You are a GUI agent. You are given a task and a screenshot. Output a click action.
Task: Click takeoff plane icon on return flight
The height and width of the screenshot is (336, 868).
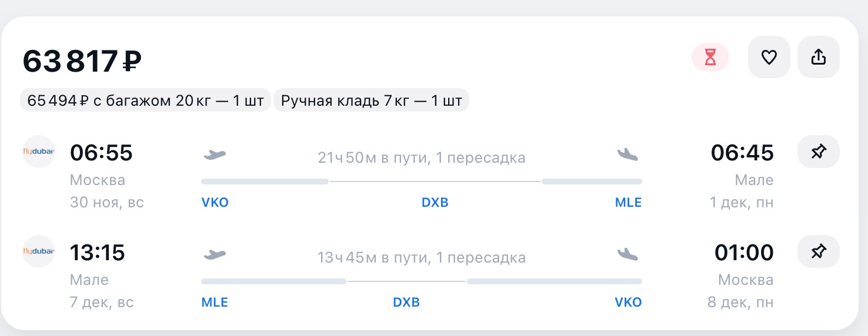(215, 255)
